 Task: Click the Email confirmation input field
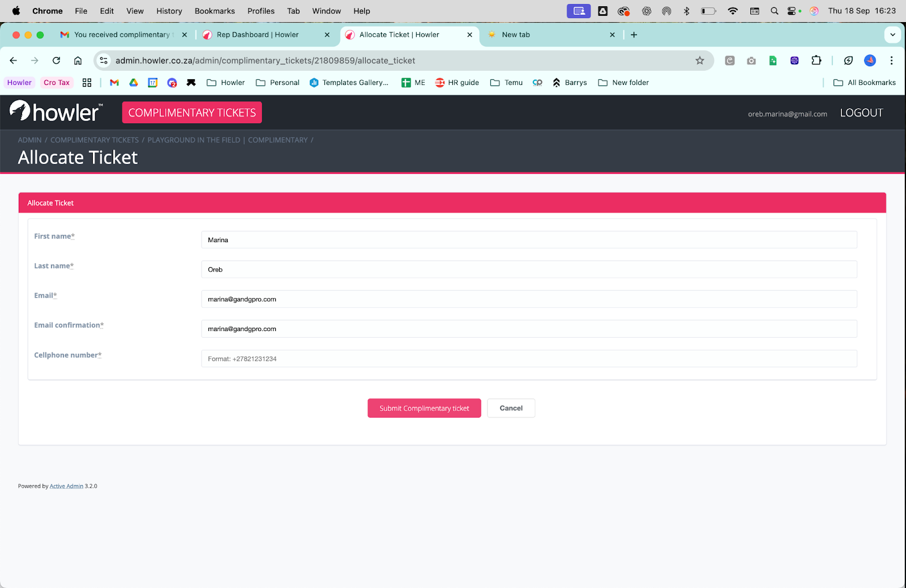point(529,329)
